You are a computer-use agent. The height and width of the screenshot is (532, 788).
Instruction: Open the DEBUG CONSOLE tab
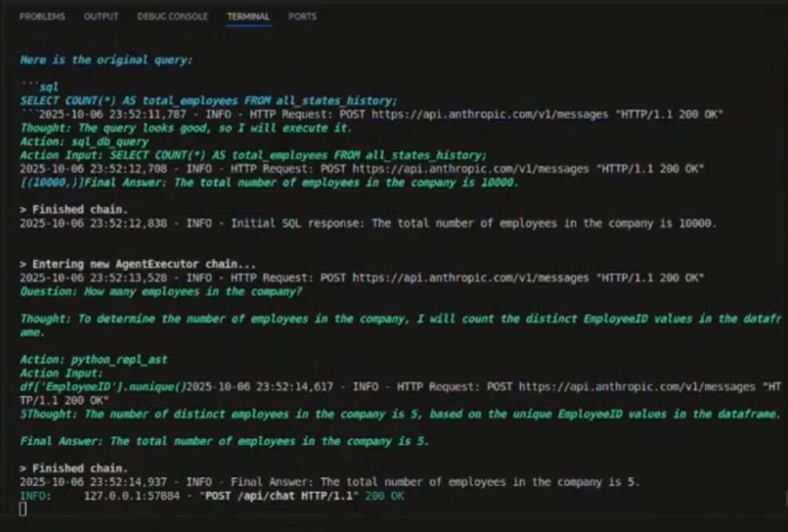[172, 17]
